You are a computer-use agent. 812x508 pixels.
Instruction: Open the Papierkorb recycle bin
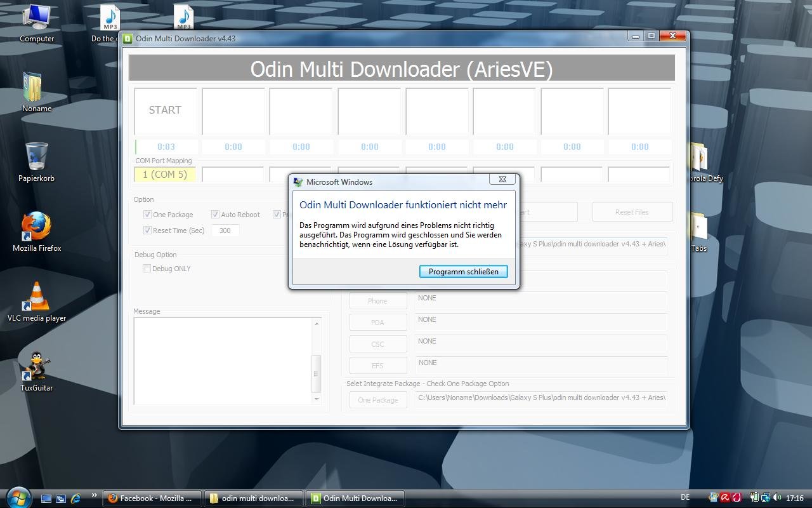pyautogui.click(x=37, y=162)
